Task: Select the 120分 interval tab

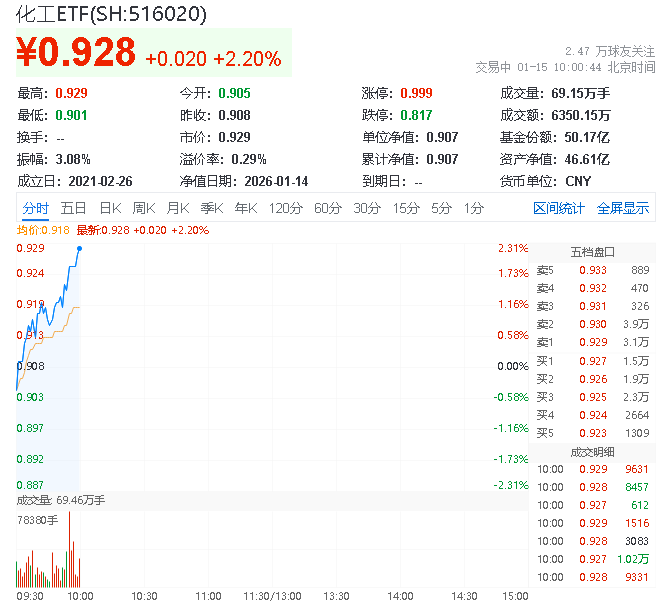Action: 285,208
